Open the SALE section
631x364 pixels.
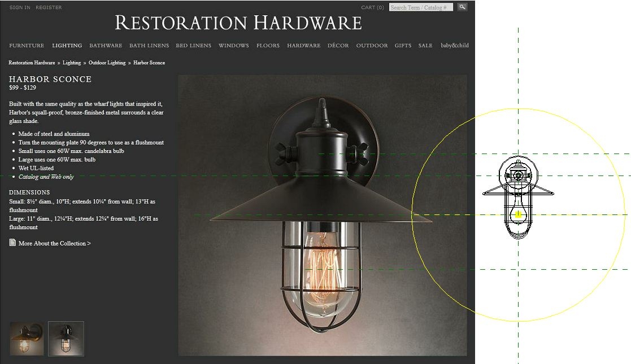point(425,45)
